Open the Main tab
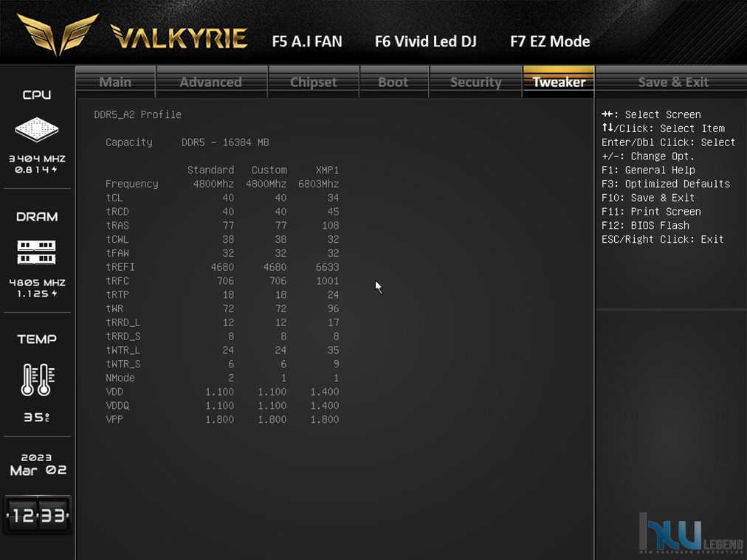The height and width of the screenshot is (560, 747). [115, 82]
